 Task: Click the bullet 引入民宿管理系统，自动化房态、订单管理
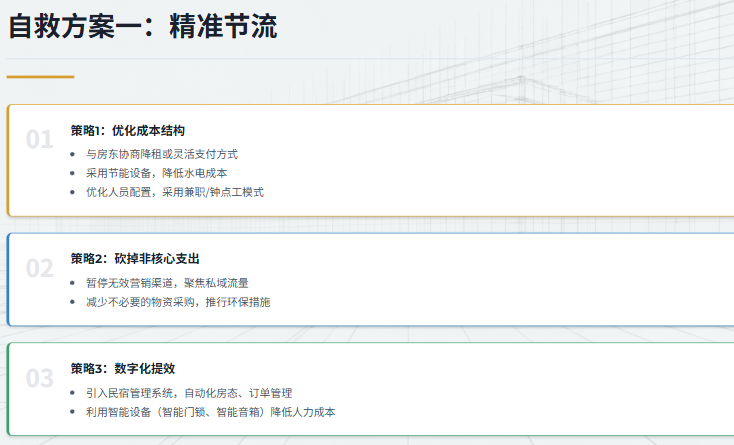click(188, 393)
